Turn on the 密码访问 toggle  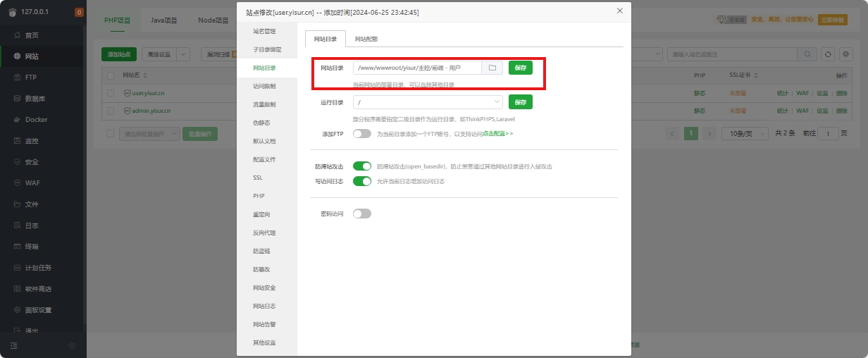(x=361, y=214)
